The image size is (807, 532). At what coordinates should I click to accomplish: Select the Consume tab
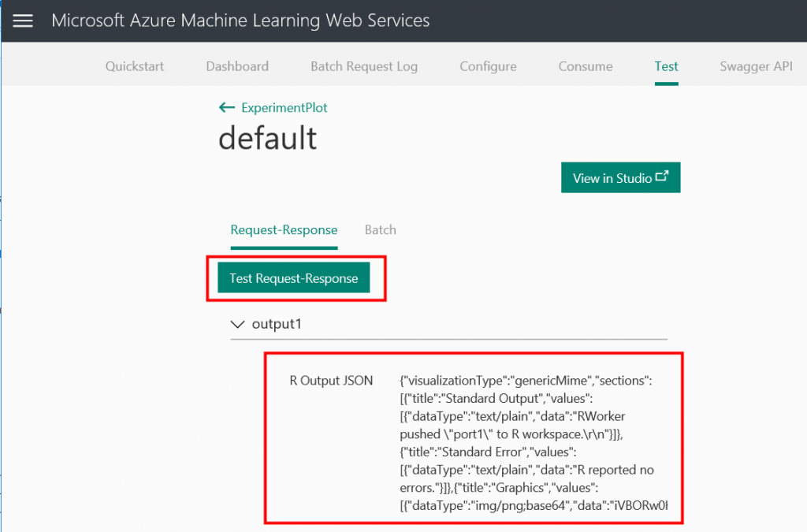click(x=586, y=66)
